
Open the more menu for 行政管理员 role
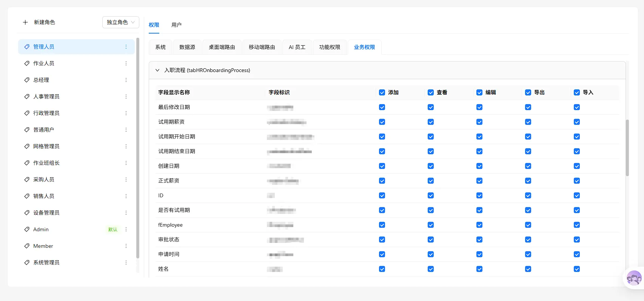pyautogui.click(x=126, y=113)
